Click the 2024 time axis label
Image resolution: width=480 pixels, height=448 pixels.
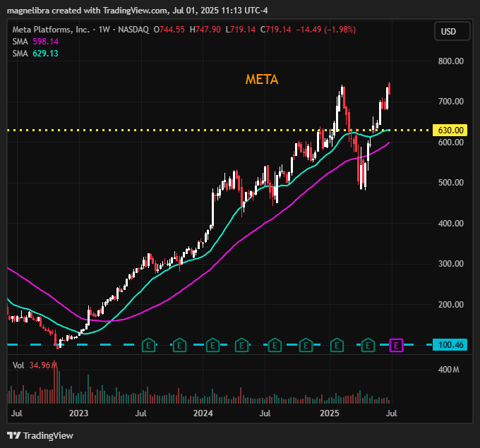pos(203,413)
